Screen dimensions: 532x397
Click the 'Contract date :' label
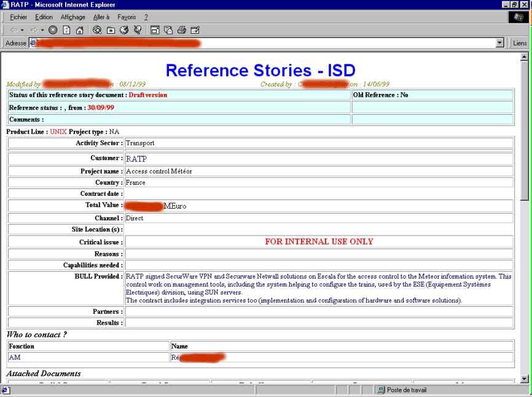coord(101,193)
